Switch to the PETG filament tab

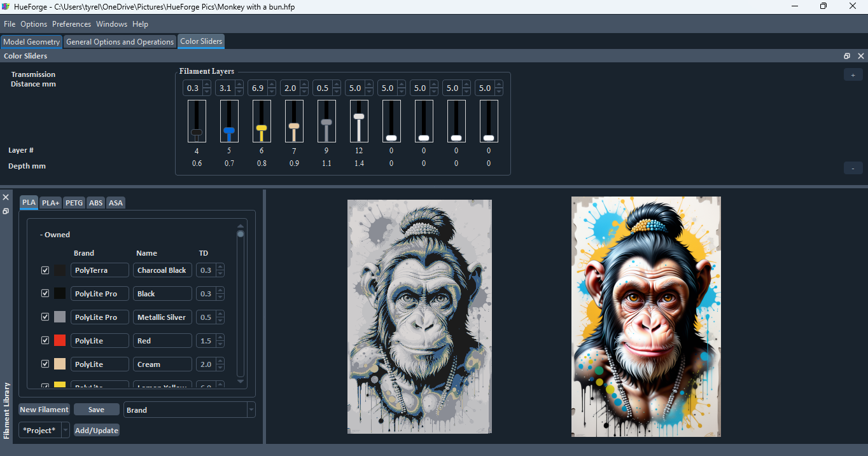(x=74, y=202)
